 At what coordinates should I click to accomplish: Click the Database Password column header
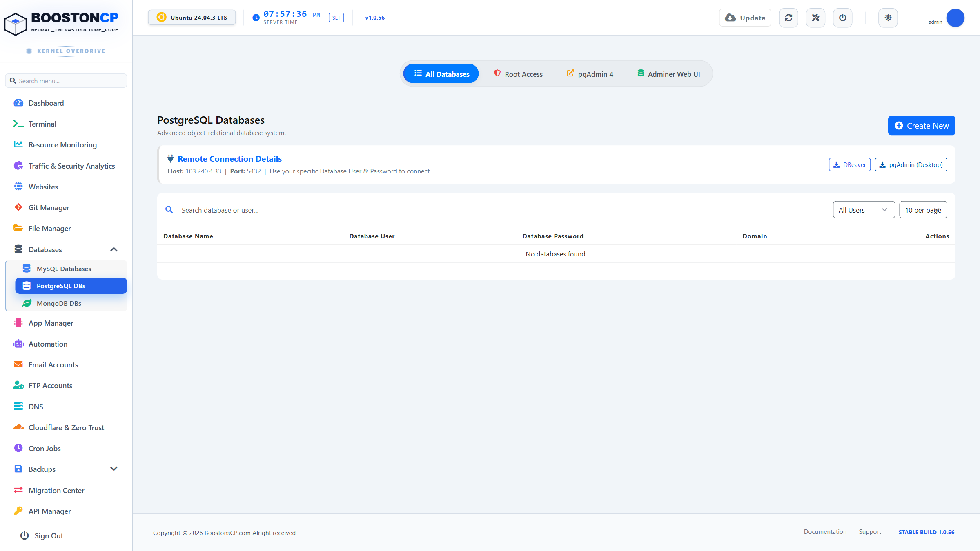pyautogui.click(x=553, y=236)
